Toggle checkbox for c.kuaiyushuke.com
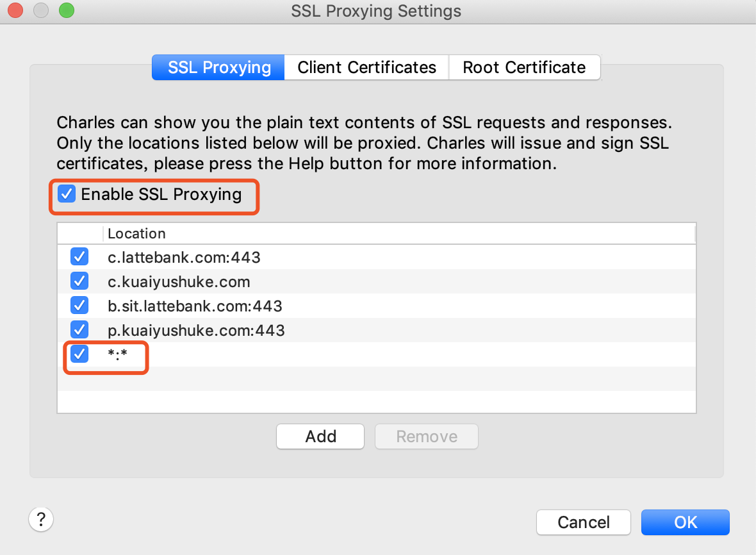This screenshot has width=756, height=555. tap(79, 281)
